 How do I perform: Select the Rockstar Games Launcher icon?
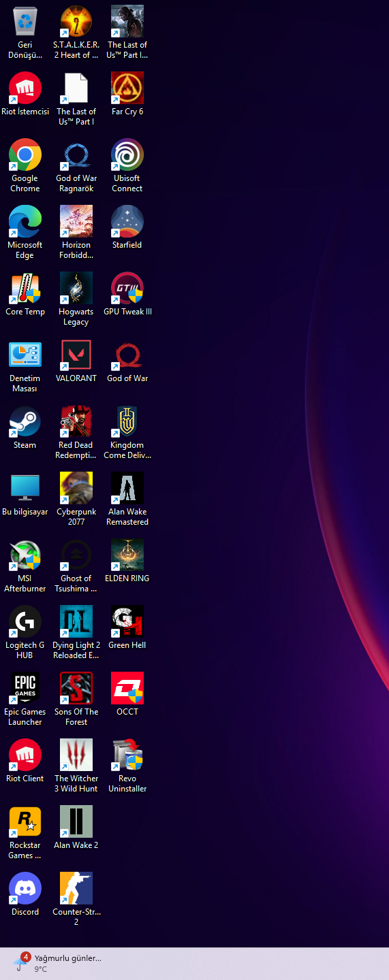coord(25,823)
